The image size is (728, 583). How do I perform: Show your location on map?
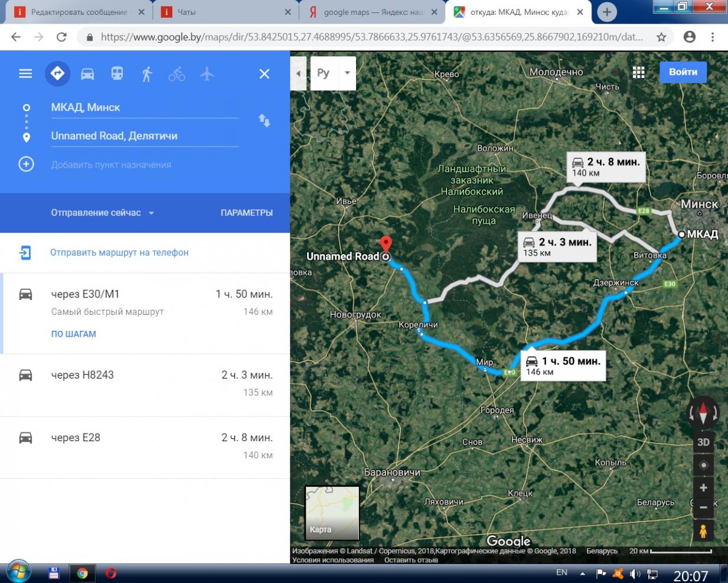703,465
